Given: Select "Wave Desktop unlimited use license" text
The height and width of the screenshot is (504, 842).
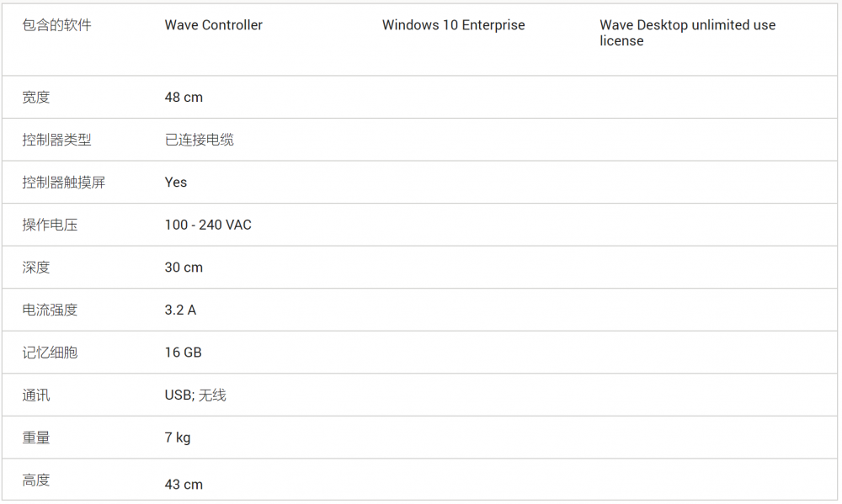Looking at the screenshot, I should (687, 33).
